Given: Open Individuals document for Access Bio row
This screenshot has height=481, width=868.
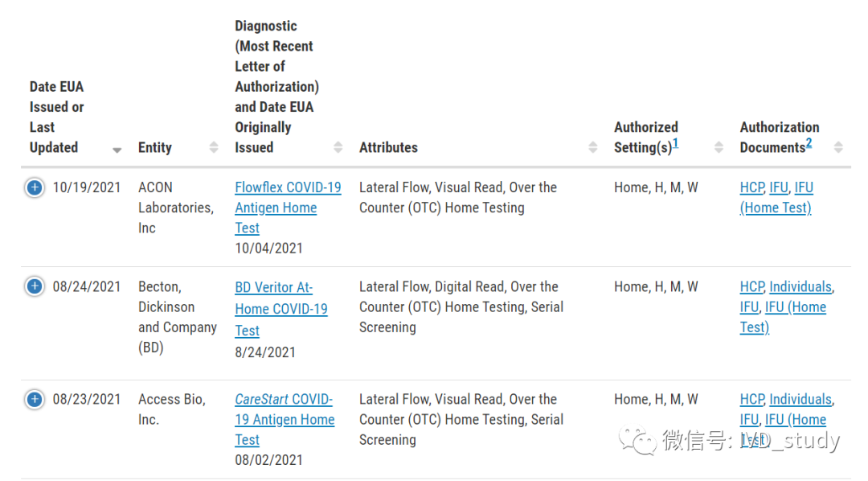Looking at the screenshot, I should [800, 399].
